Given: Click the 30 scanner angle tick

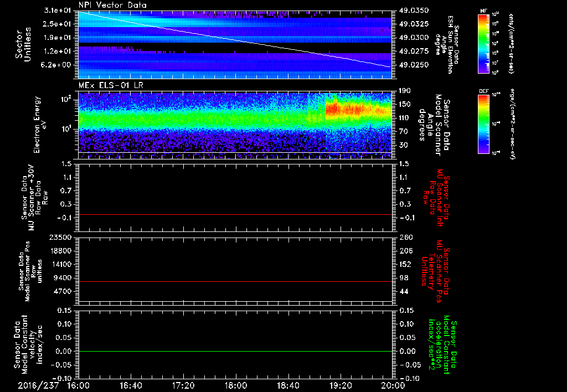Looking at the screenshot, I should (x=403, y=145).
